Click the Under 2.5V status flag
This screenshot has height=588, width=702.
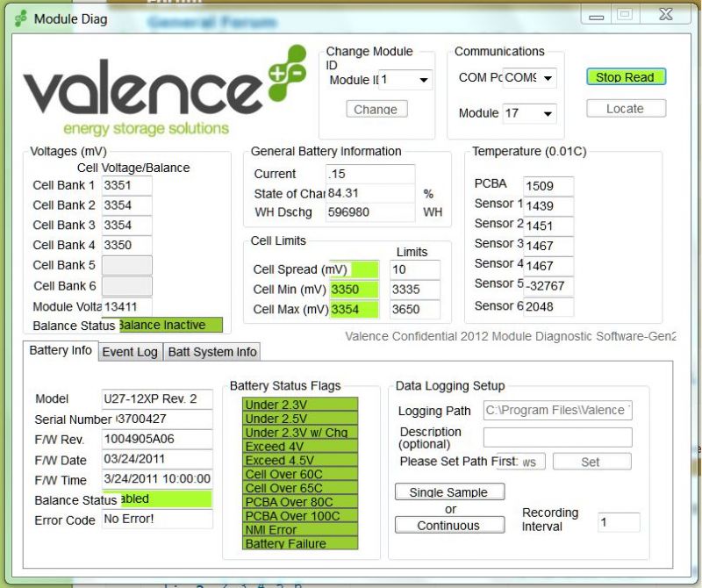tap(300, 419)
